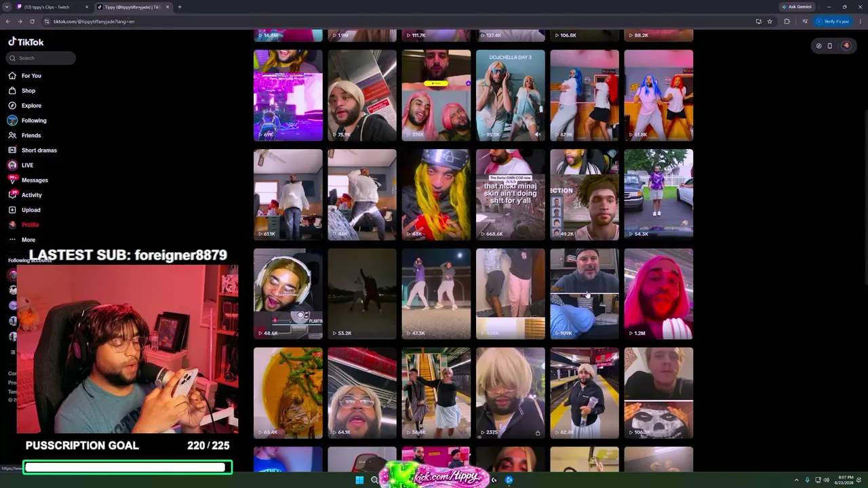The height and width of the screenshot is (488, 868).
Task: Go to the Explore page
Action: 24,106
